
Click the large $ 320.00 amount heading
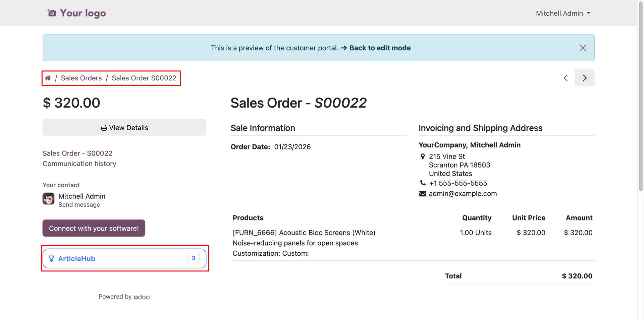[x=71, y=103]
